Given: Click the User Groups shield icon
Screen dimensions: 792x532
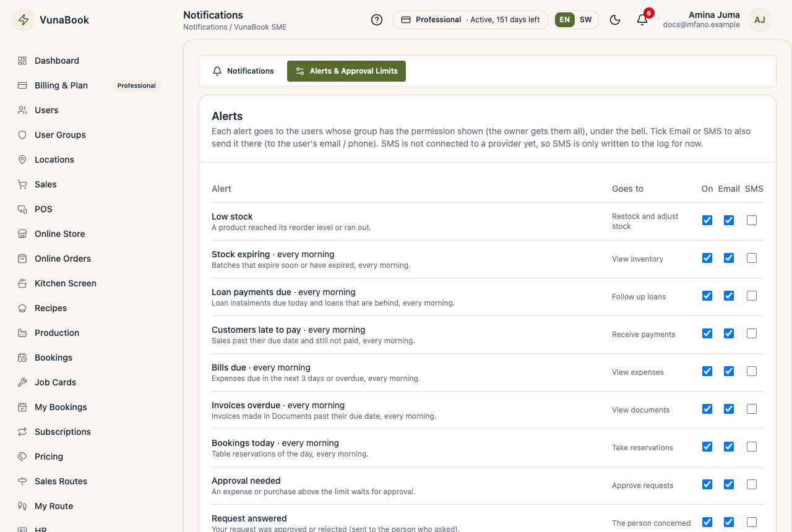Looking at the screenshot, I should [x=22, y=135].
